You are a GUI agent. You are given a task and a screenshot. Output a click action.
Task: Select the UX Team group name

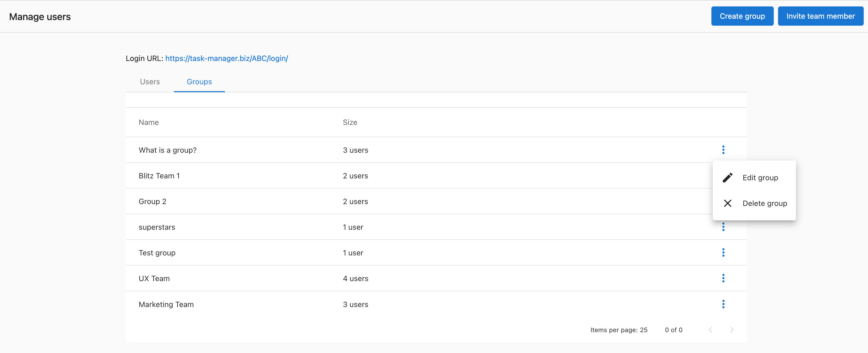tap(154, 279)
